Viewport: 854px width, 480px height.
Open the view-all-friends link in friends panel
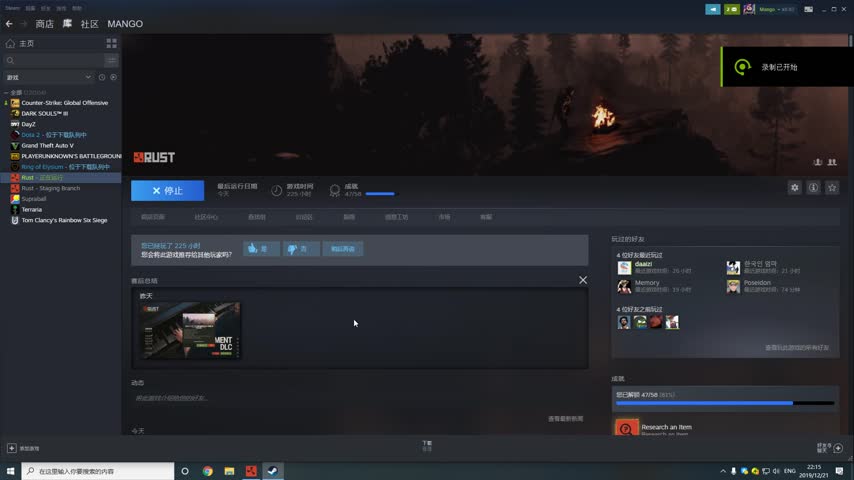pos(796,348)
